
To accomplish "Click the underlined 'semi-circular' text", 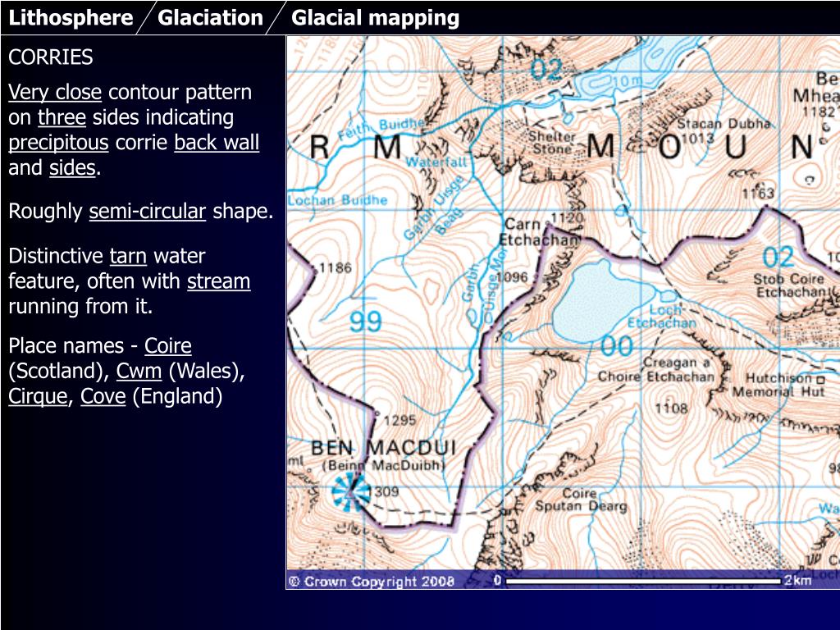I will point(148,211).
